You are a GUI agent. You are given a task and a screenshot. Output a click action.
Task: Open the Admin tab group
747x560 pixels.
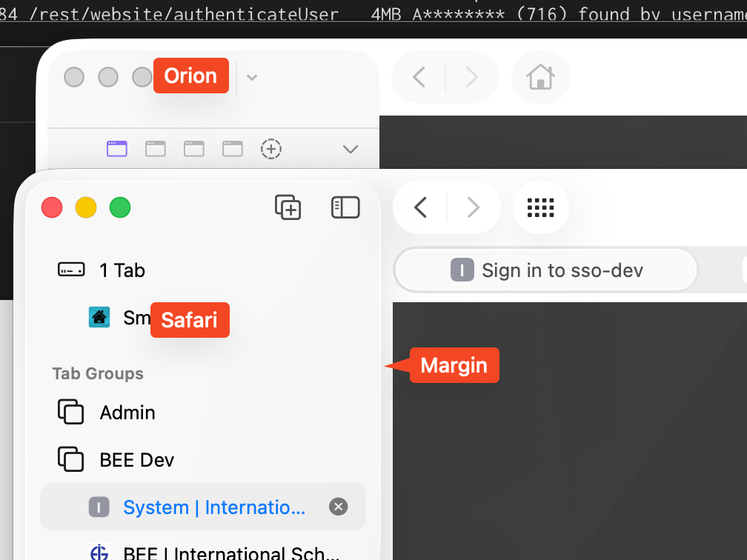(127, 412)
